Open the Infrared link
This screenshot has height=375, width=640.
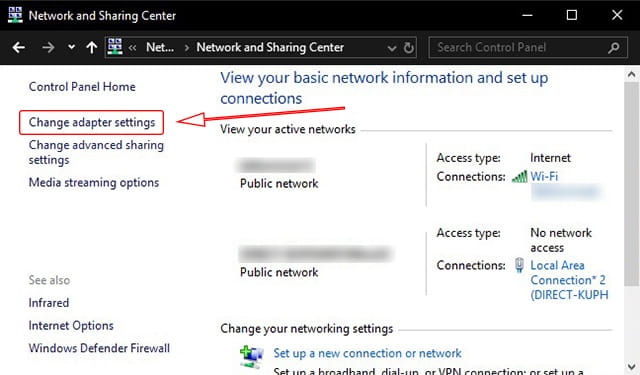(49, 303)
